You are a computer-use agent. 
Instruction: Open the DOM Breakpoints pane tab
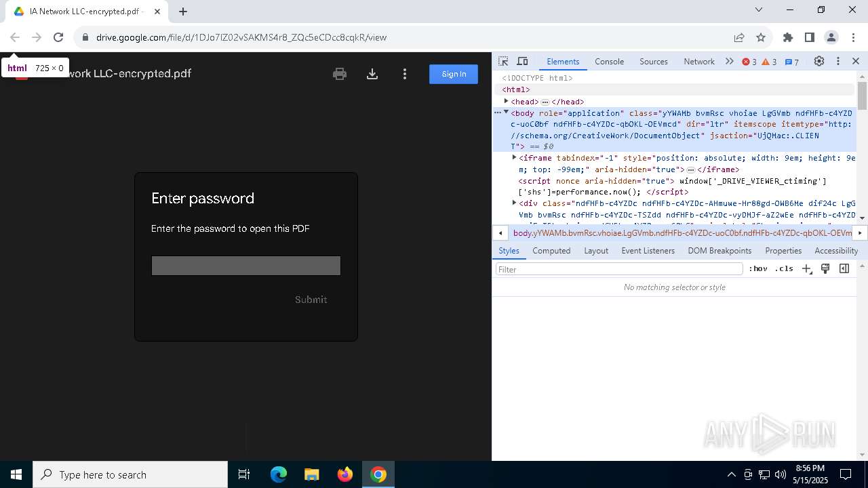[719, 251]
